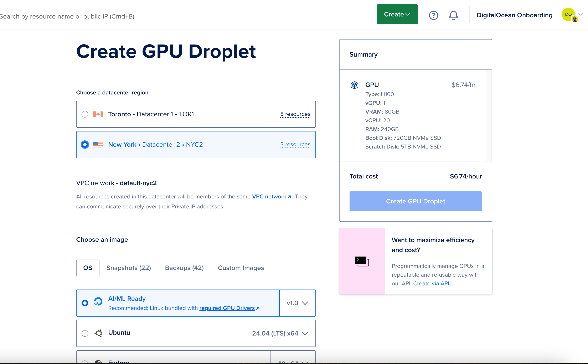Click the external link arrow after VPC network
The height and width of the screenshot is (364, 588).
click(289, 197)
